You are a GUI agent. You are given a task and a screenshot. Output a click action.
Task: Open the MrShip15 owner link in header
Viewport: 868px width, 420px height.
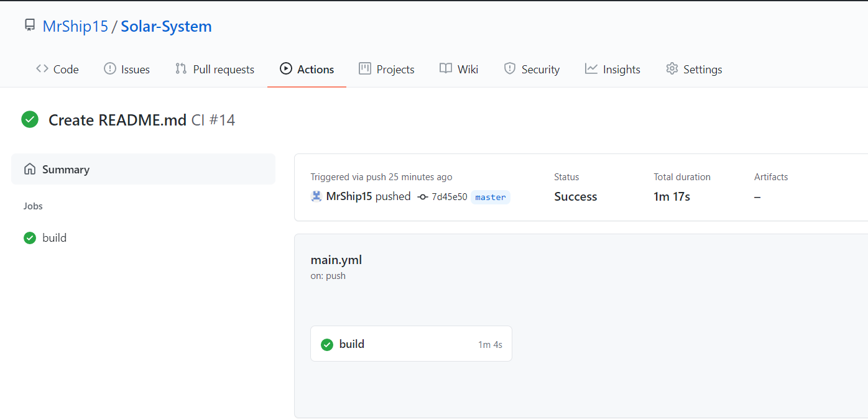(75, 26)
